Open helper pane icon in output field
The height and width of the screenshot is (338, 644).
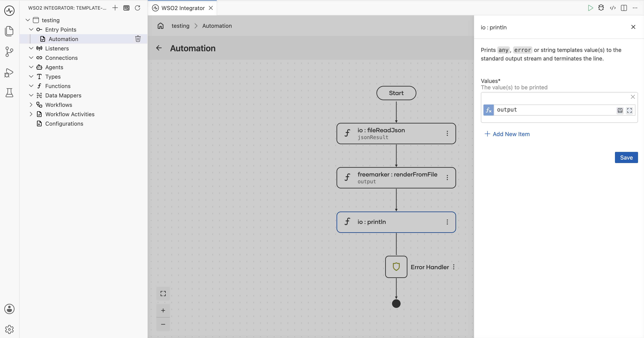(620, 110)
